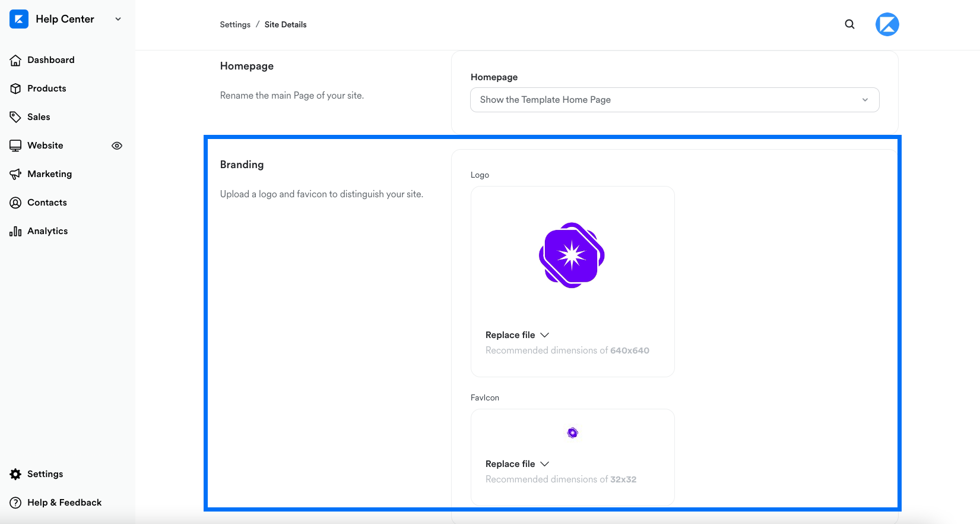This screenshot has width=980, height=524.
Task: Click the Contacts person icon
Action: (15, 203)
